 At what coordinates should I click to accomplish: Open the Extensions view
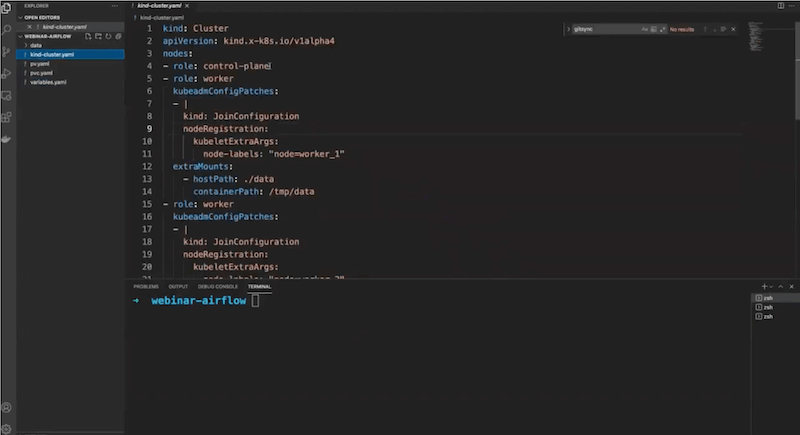(6, 117)
